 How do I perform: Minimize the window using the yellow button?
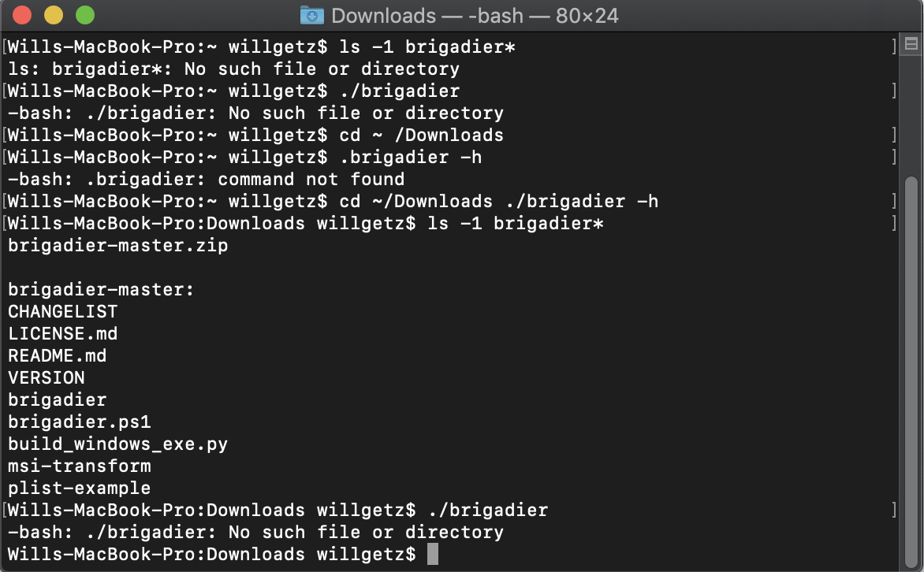(x=54, y=15)
